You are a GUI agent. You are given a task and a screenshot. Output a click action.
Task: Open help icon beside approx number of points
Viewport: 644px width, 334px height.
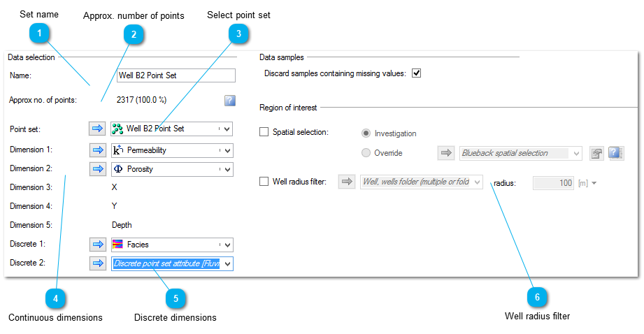230,101
